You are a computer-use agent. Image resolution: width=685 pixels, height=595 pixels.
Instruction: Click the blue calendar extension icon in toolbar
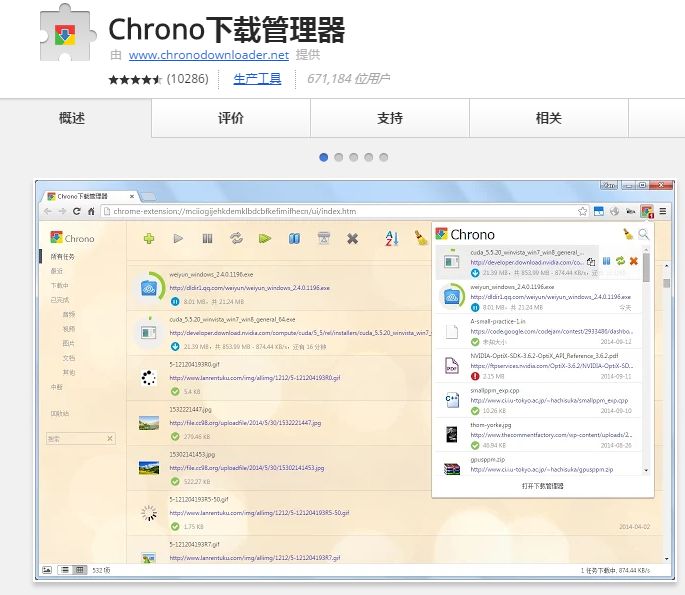[599, 211]
